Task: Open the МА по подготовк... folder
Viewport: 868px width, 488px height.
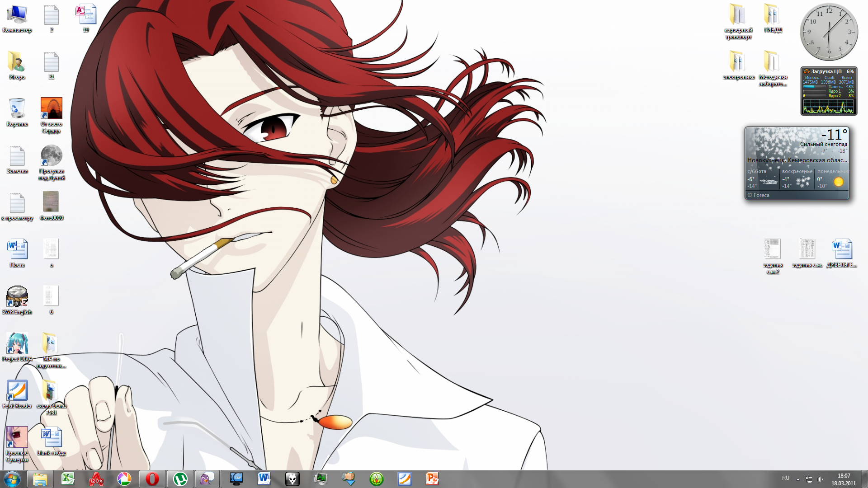Action: 52,350
